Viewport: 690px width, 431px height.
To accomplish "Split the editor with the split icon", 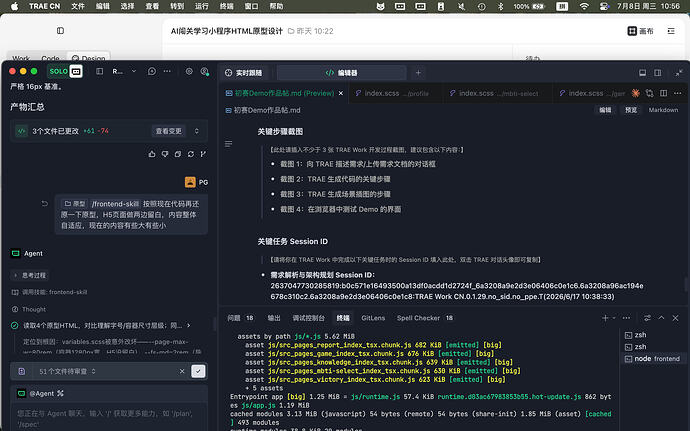I will (x=664, y=93).
